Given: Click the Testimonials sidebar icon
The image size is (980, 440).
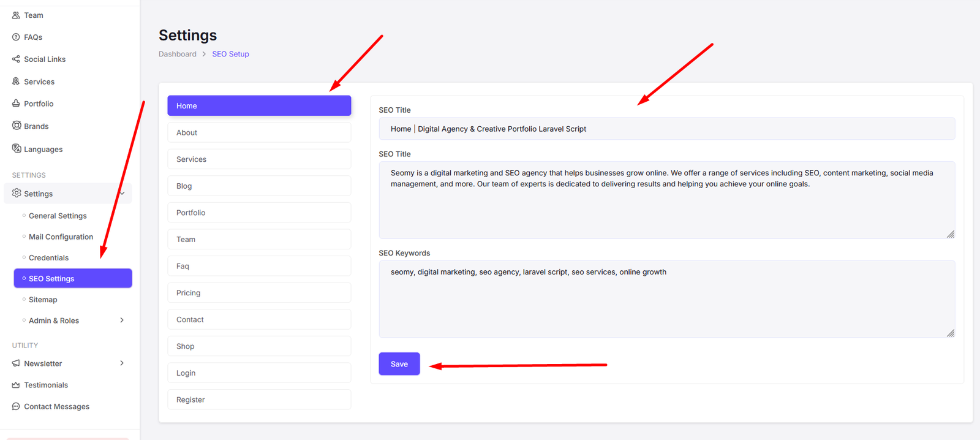Looking at the screenshot, I should (x=16, y=385).
